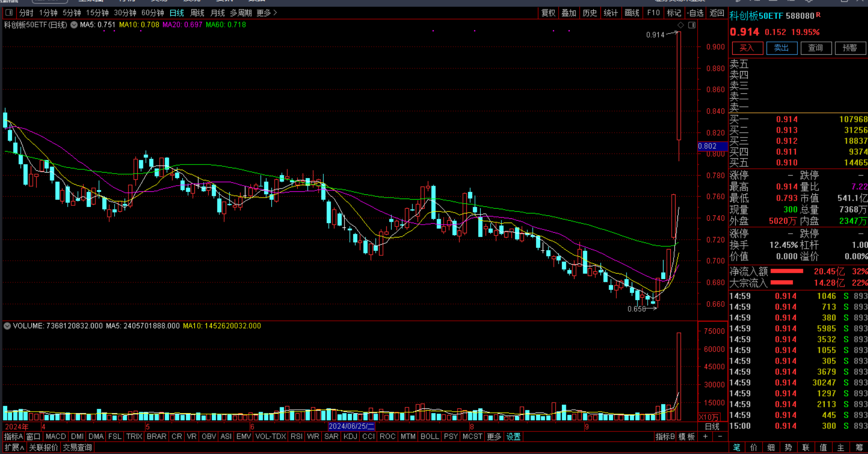Open 统计 statistics tool
This screenshot has height=454, width=868.
611,13
